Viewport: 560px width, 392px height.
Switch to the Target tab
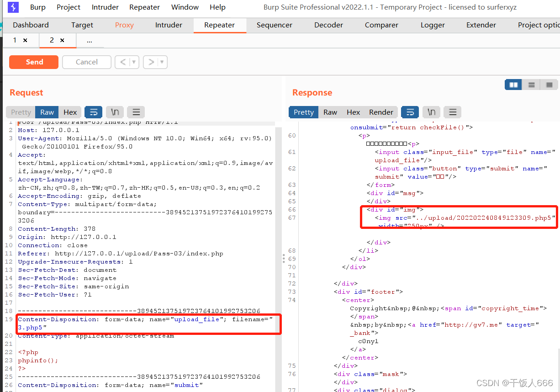click(82, 25)
